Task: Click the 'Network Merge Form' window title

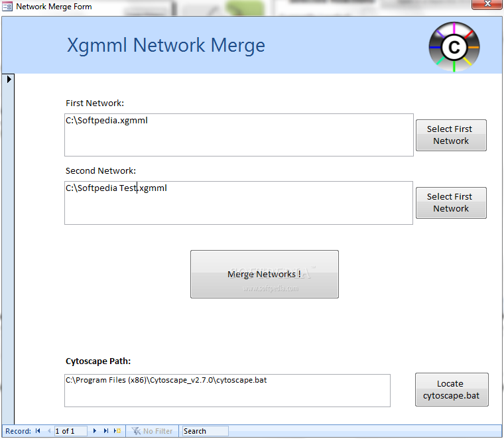Action: pos(54,7)
